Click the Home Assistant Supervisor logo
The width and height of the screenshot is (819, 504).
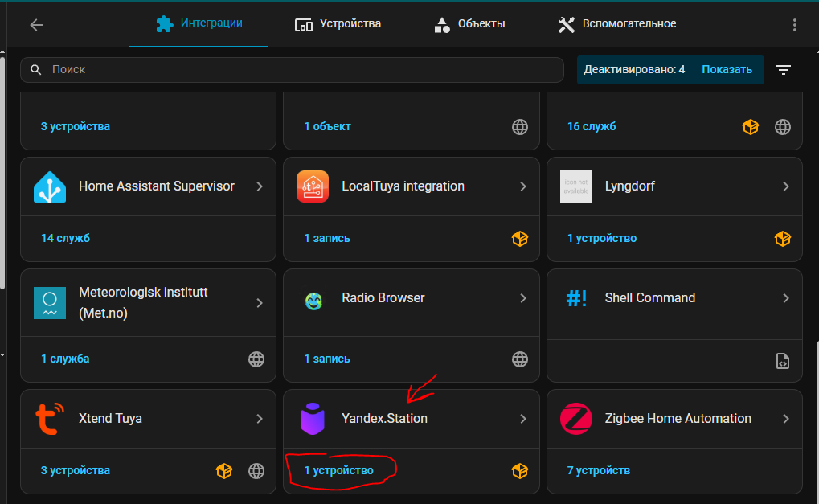(x=50, y=186)
